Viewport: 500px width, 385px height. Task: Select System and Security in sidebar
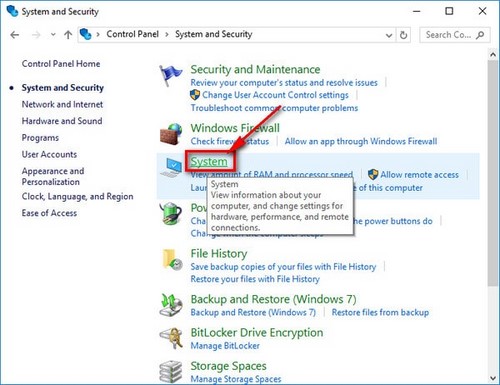click(x=63, y=88)
